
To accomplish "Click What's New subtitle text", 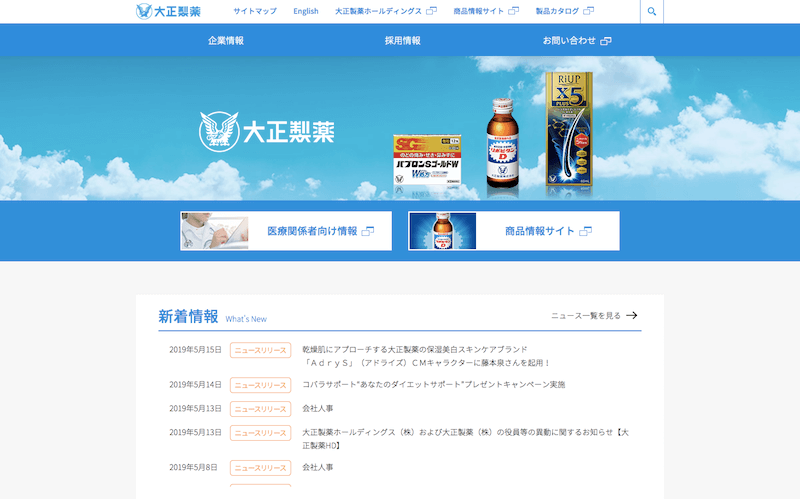I will tap(246, 319).
